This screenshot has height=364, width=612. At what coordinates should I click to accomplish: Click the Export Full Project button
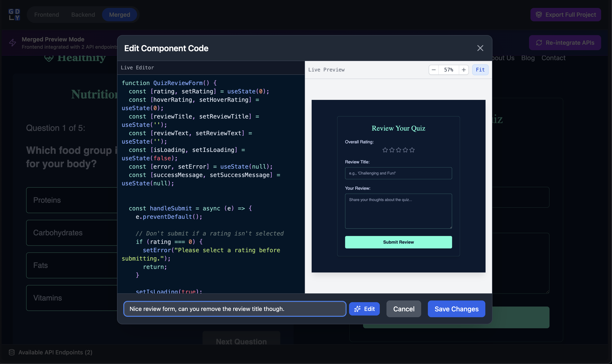point(565,15)
